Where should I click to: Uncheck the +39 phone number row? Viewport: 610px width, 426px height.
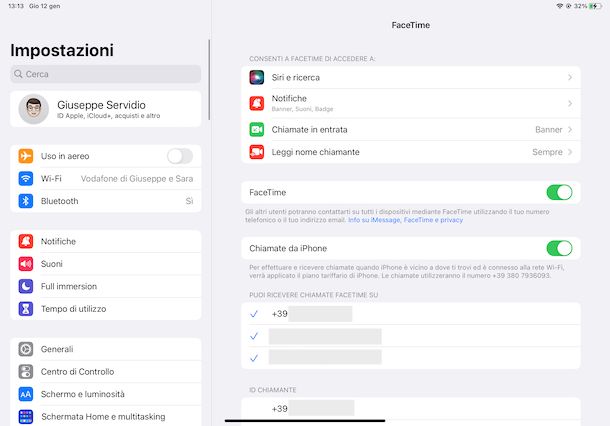411,314
